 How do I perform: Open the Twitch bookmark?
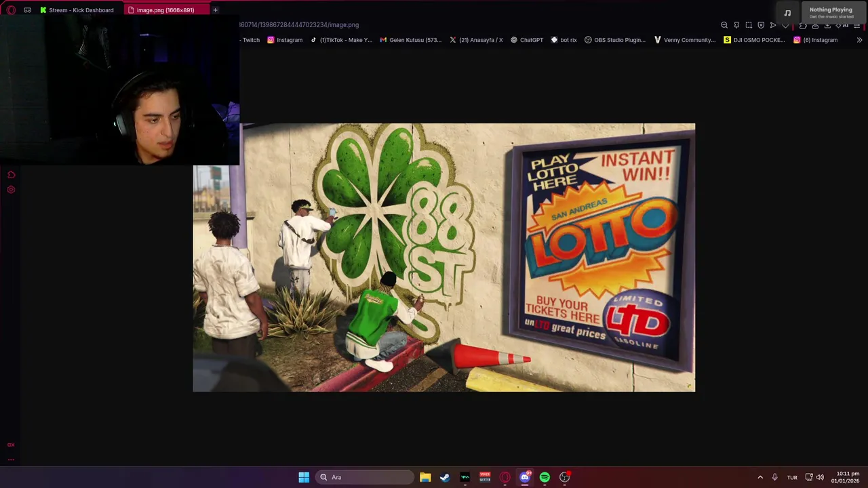(250, 40)
